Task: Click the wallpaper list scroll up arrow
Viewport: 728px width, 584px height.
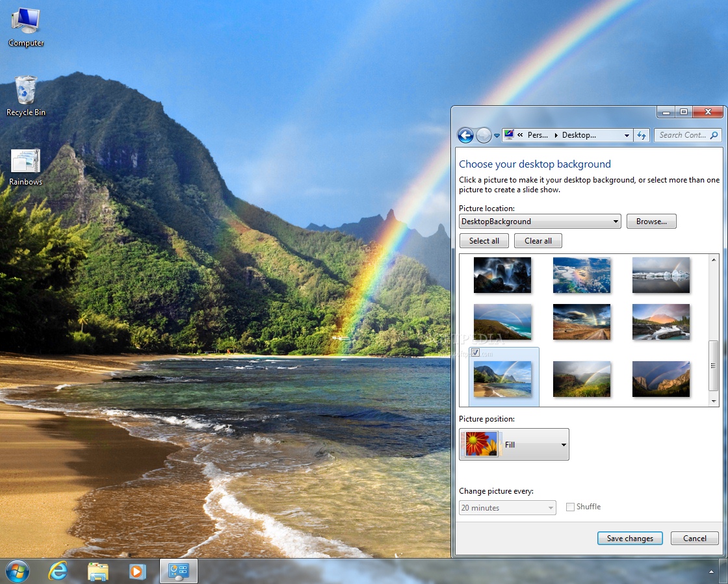Action: coord(714,260)
